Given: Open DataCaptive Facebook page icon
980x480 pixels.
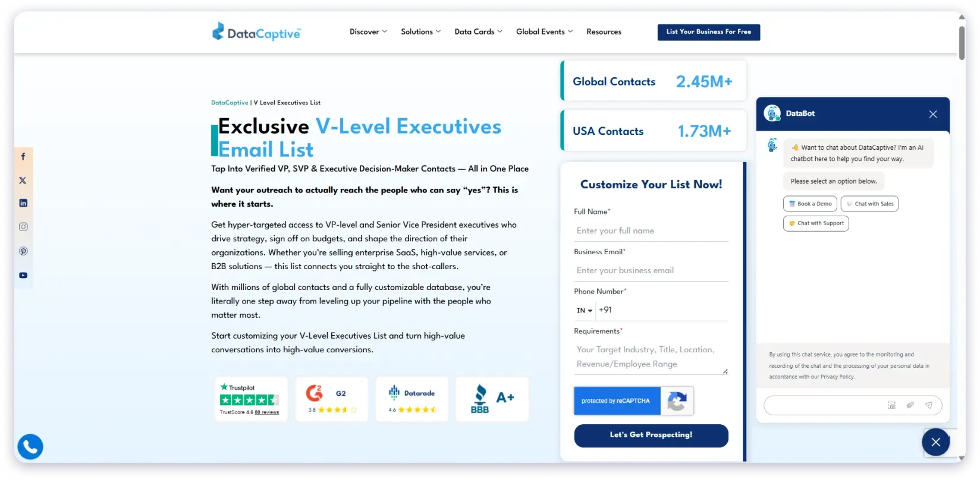Looking at the screenshot, I should pyautogui.click(x=23, y=157).
